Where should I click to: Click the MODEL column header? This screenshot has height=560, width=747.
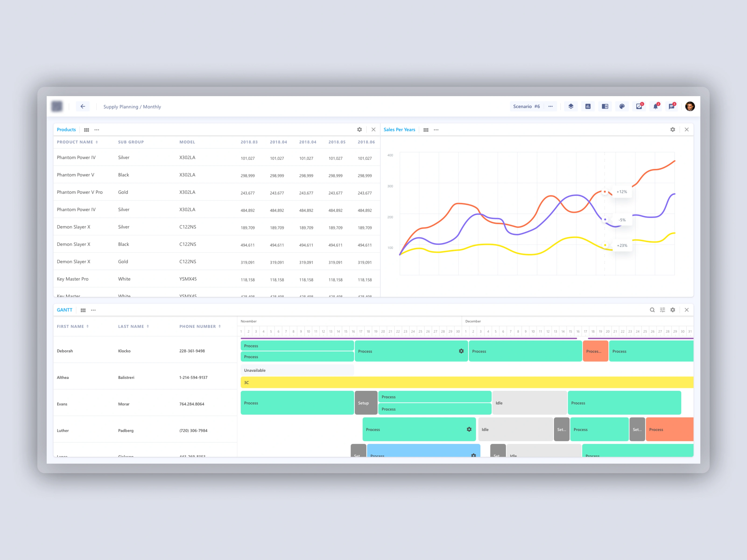pos(187,142)
